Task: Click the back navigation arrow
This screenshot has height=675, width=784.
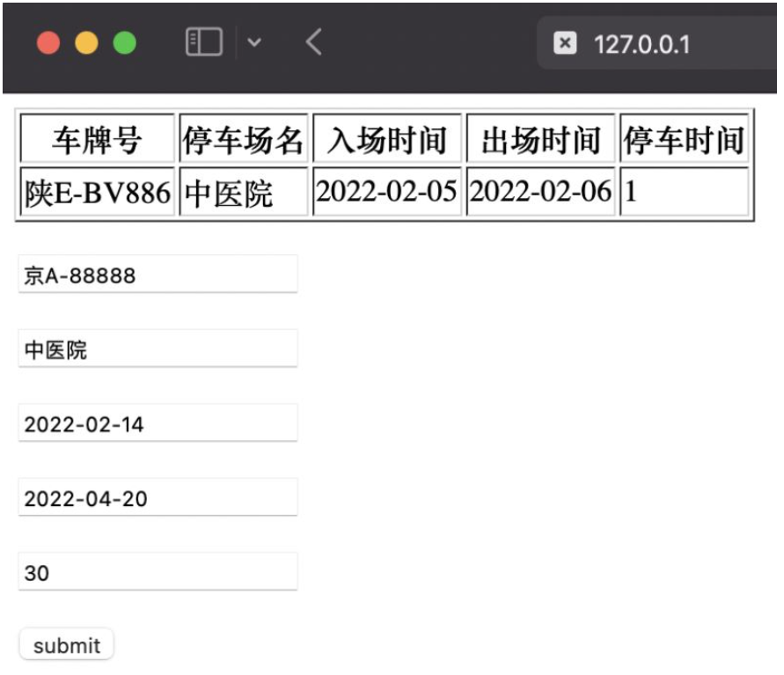Action: [312, 41]
